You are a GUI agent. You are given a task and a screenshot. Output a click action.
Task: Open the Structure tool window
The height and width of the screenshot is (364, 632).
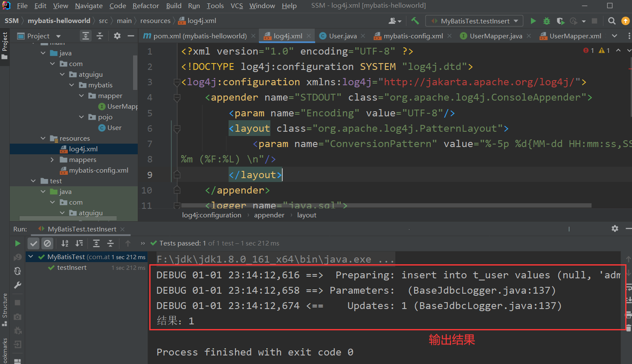[x=5, y=309]
